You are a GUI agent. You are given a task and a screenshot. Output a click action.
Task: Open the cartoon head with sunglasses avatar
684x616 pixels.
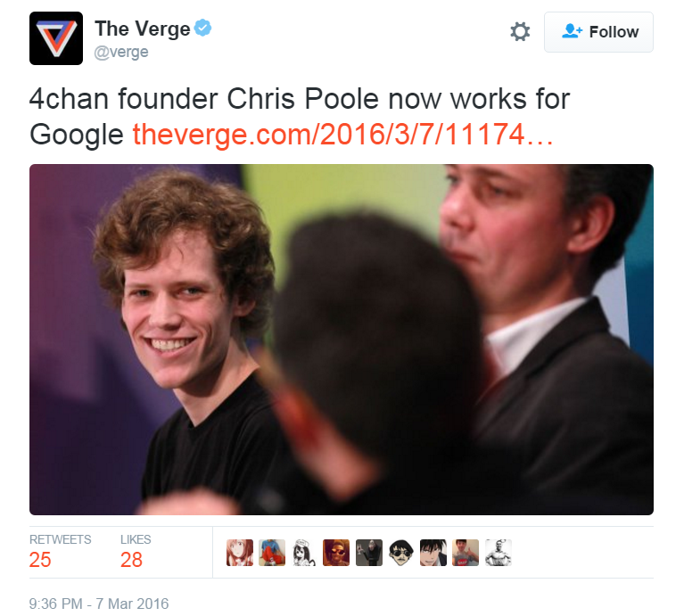tap(401, 553)
